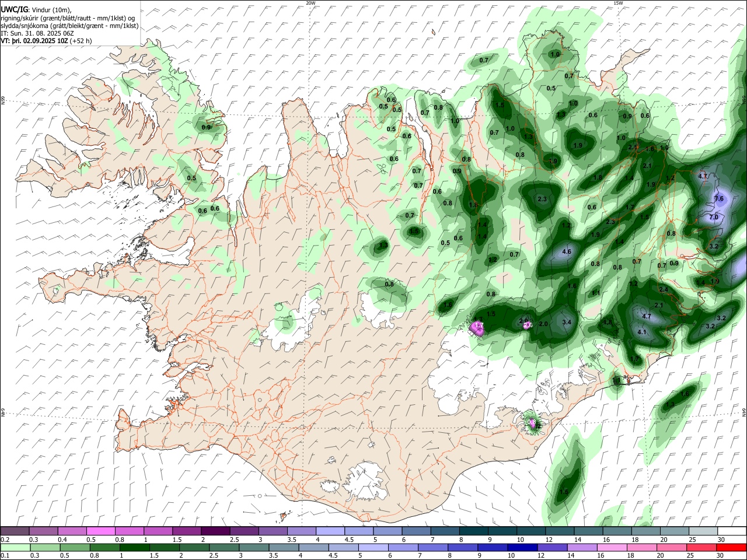Click the bright pink 0.5 swatch in the upper legend row
Screen dimensions: 747x560
[100, 531]
